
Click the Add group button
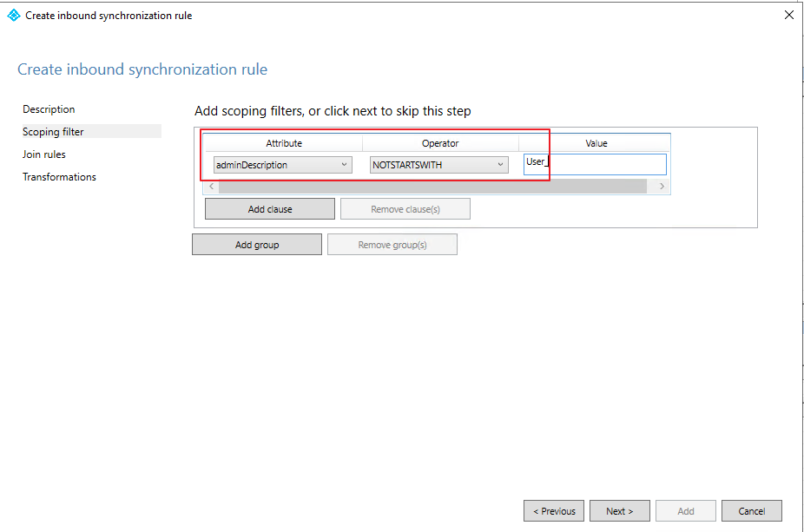[x=257, y=245]
